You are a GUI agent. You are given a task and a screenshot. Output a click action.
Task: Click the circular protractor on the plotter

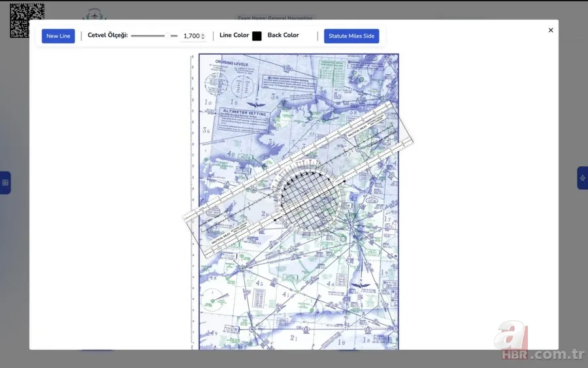coord(309,199)
